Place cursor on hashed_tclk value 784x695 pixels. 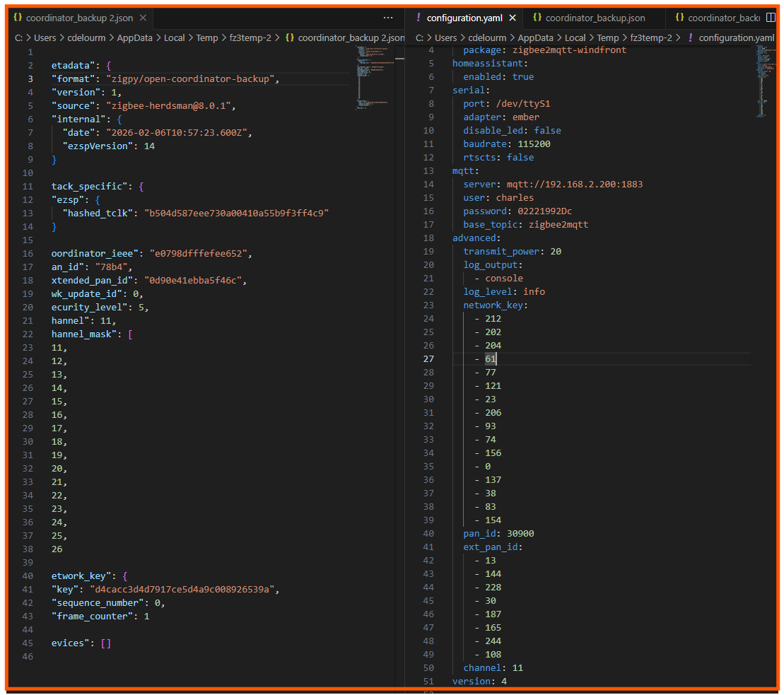tap(237, 213)
